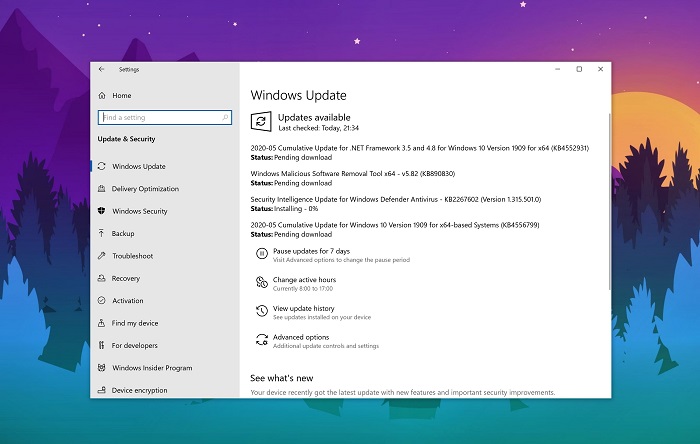The height and width of the screenshot is (444, 700).
Task: Pause updates for 7 days
Action: pyautogui.click(x=311, y=251)
